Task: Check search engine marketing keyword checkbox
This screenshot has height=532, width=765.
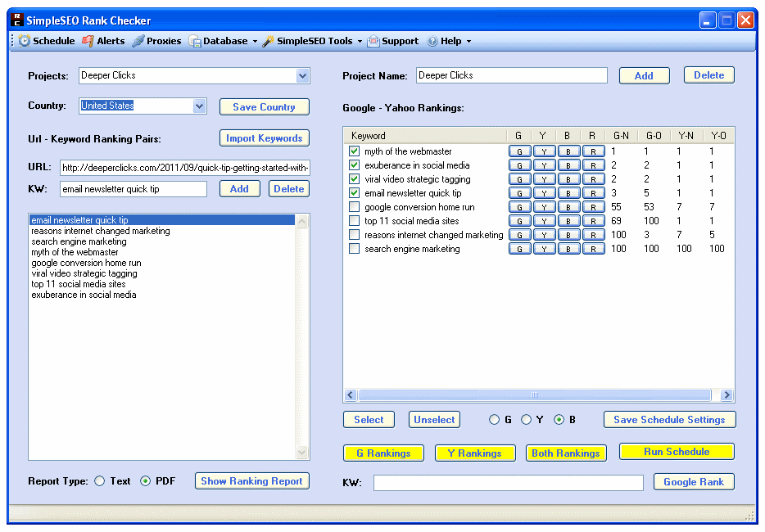Action: click(354, 249)
